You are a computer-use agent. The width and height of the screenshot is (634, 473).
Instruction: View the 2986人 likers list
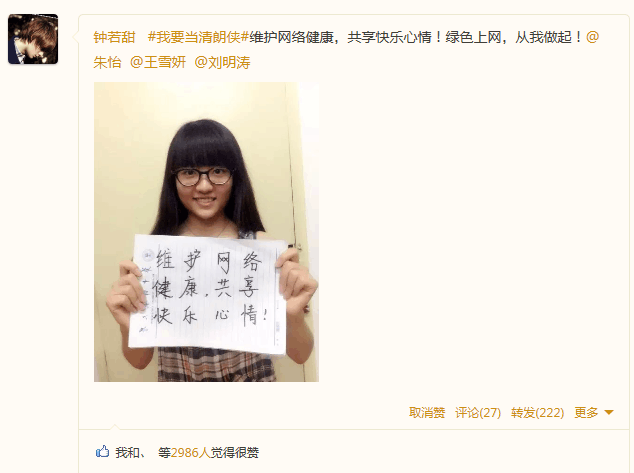[x=191, y=452]
